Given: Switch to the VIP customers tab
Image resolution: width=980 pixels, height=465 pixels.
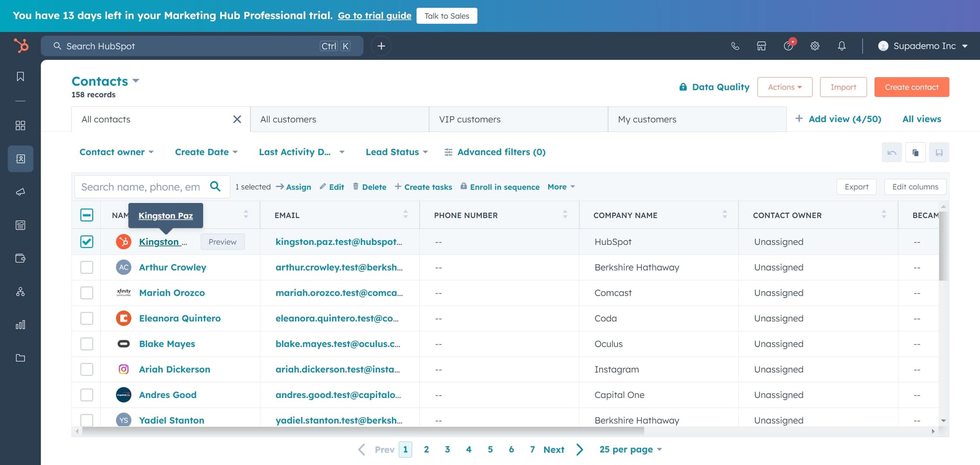Looking at the screenshot, I should click(x=518, y=119).
